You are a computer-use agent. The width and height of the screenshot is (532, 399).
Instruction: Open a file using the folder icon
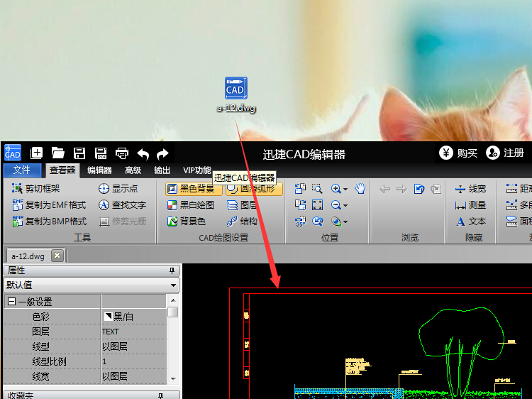click(58, 153)
